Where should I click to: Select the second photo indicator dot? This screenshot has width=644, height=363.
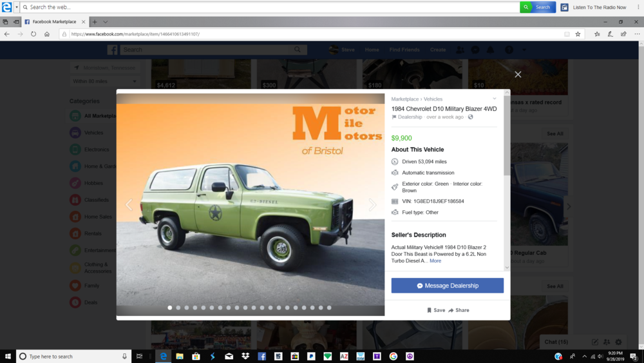(x=178, y=308)
